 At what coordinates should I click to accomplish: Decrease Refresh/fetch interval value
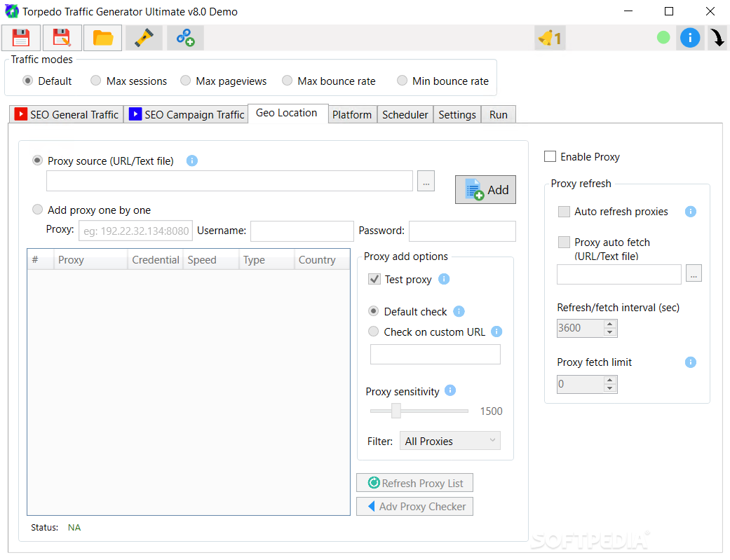coord(610,332)
